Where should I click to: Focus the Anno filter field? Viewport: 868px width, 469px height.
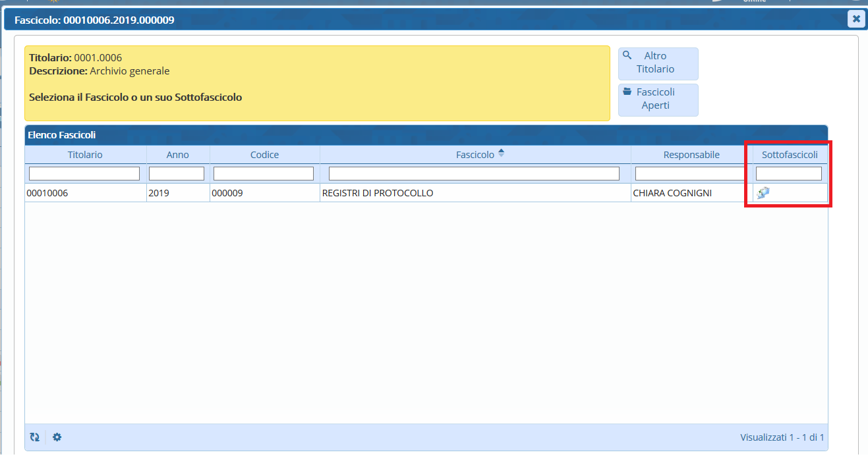(x=177, y=174)
